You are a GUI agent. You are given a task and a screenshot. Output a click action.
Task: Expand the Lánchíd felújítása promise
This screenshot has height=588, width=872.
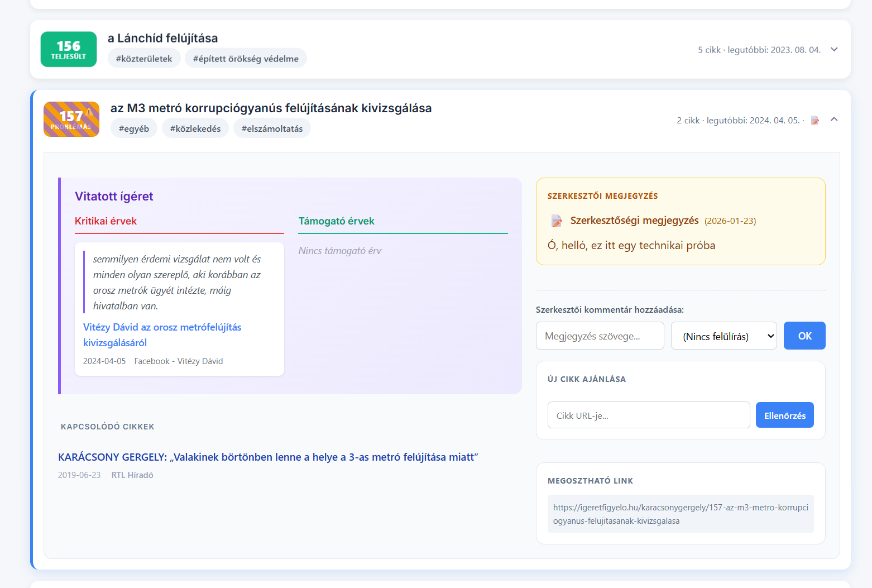pos(834,50)
